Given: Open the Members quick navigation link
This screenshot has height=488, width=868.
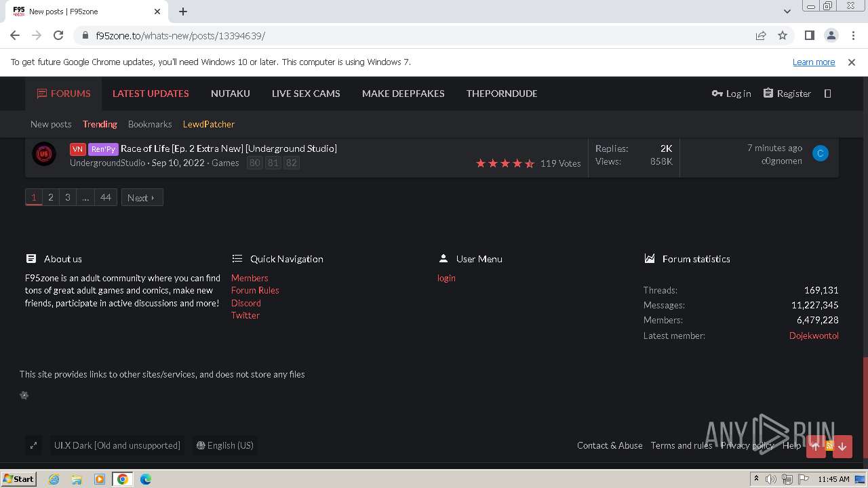Looking at the screenshot, I should click(250, 278).
